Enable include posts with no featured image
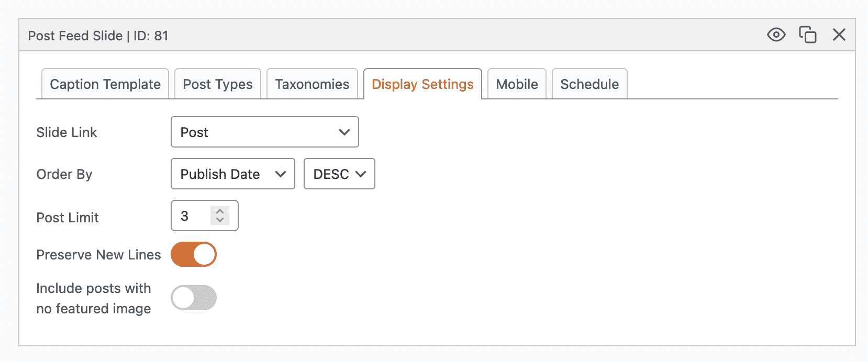868x362 pixels. pos(194,298)
